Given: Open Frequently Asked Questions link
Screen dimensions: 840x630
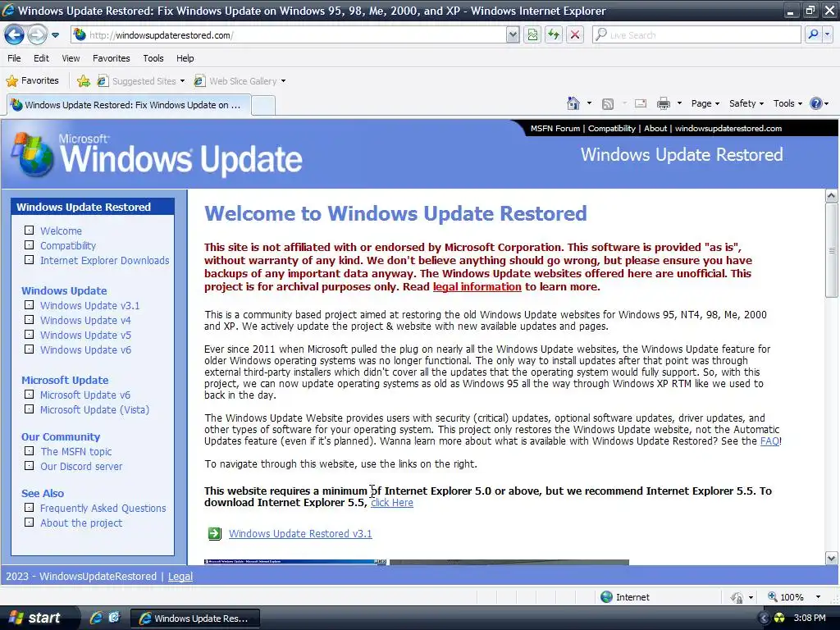Looking at the screenshot, I should click(103, 509).
